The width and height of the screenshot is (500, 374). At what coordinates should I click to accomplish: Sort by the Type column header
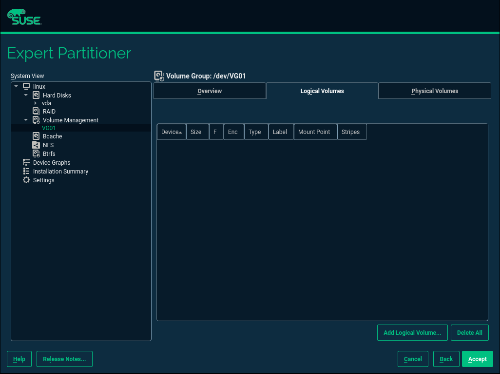[x=256, y=132]
